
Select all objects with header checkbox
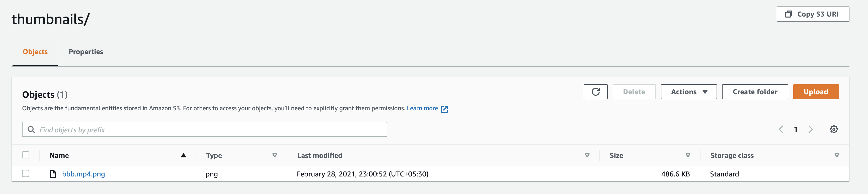coord(26,155)
